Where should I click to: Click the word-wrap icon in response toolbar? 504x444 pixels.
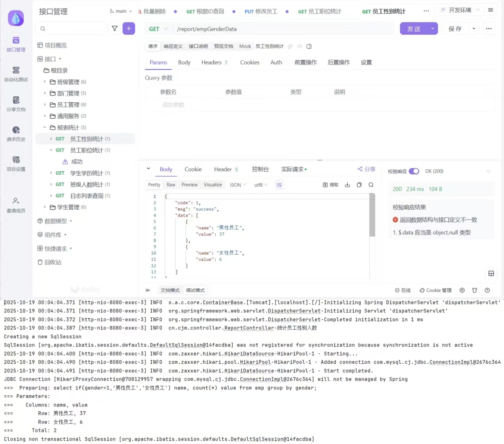pos(279,185)
